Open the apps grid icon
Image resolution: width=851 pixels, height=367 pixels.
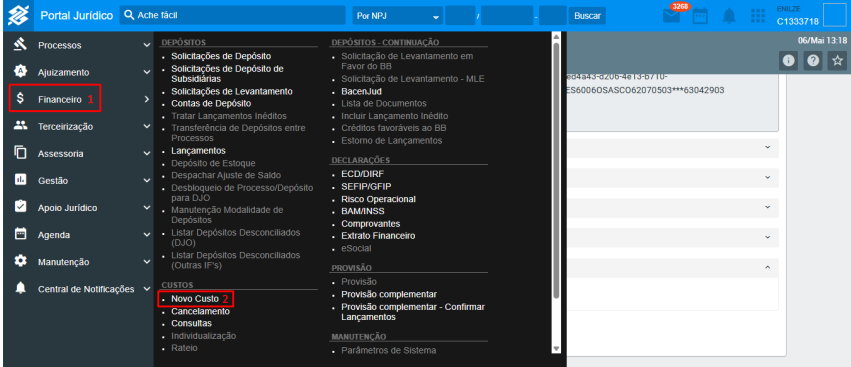(x=758, y=16)
